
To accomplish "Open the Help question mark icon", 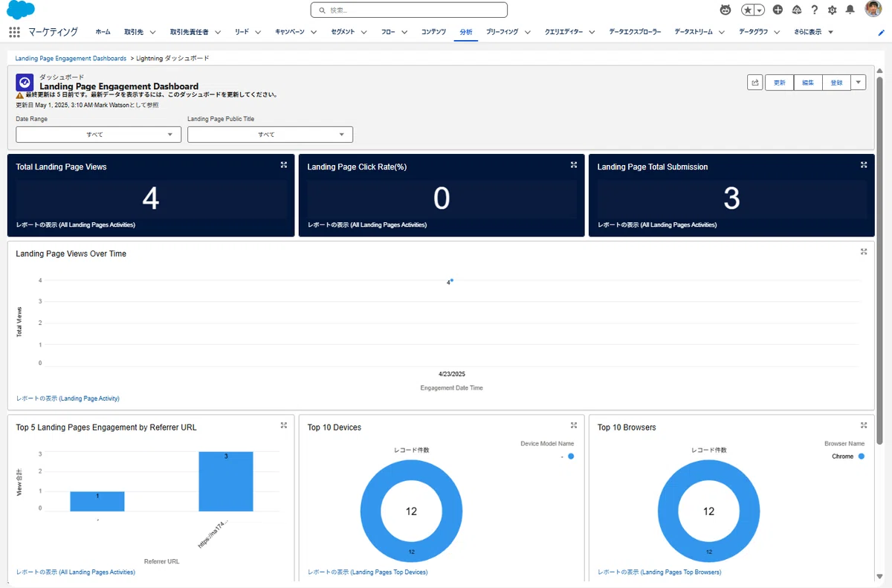I will click(x=815, y=10).
